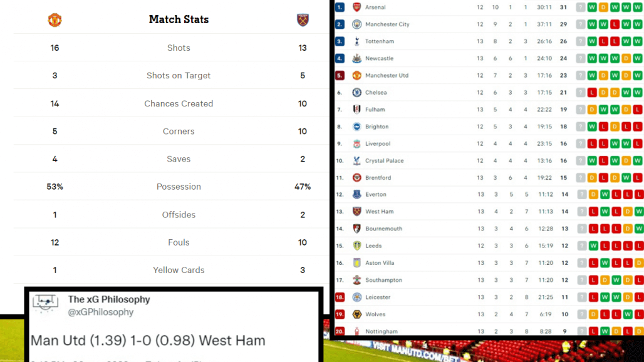
Task: Click the Match Stats heading
Action: pos(179,19)
